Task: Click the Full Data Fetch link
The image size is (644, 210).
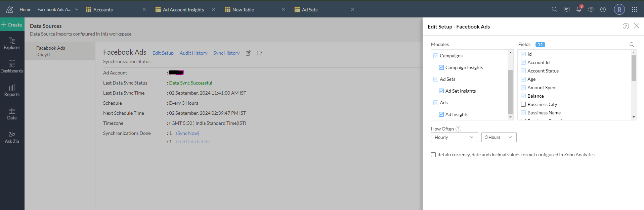Action: (x=193, y=142)
